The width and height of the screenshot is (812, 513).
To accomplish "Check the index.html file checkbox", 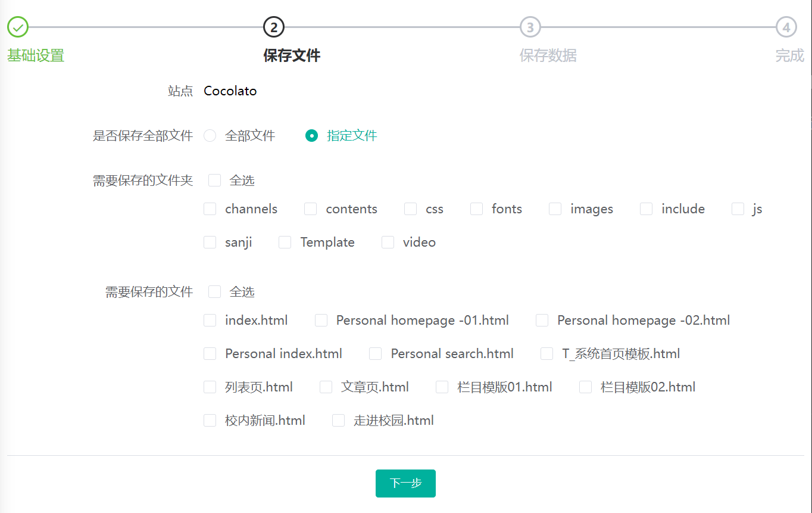I will point(210,320).
